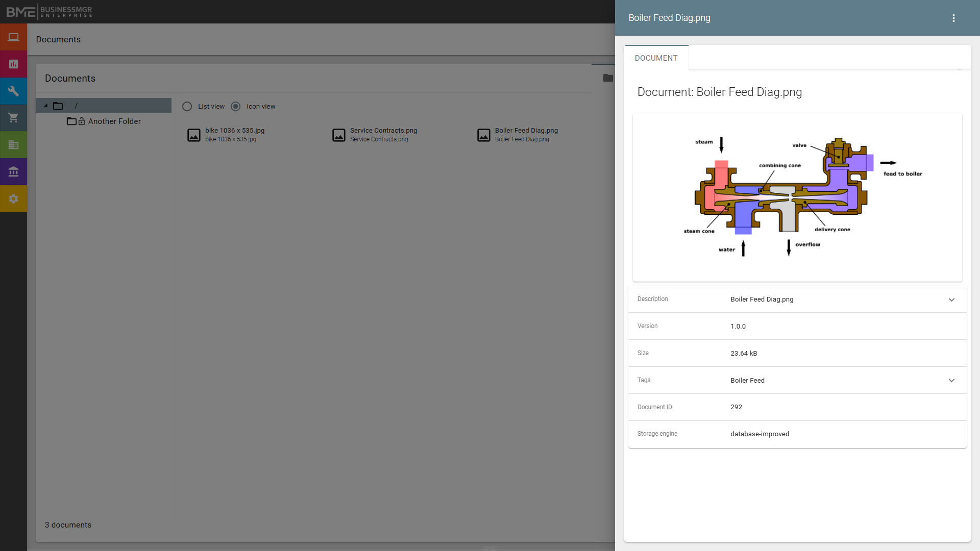Open the laptop dashboard sidebar icon
Image resolution: width=980 pixels, height=551 pixels.
13,37
